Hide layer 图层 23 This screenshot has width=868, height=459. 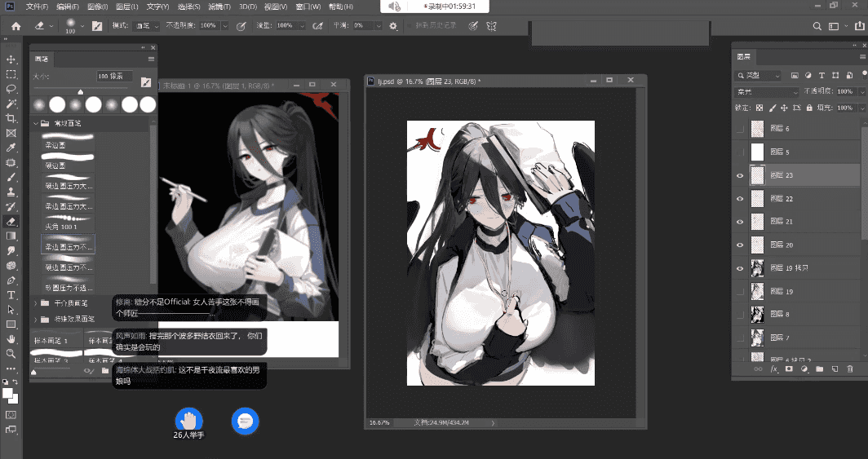[740, 175]
